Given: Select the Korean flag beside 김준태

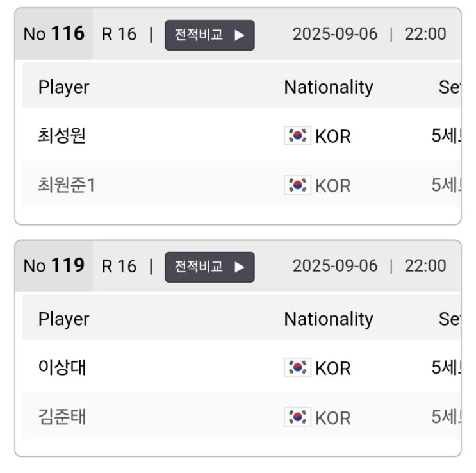Looking at the screenshot, I should [297, 417].
